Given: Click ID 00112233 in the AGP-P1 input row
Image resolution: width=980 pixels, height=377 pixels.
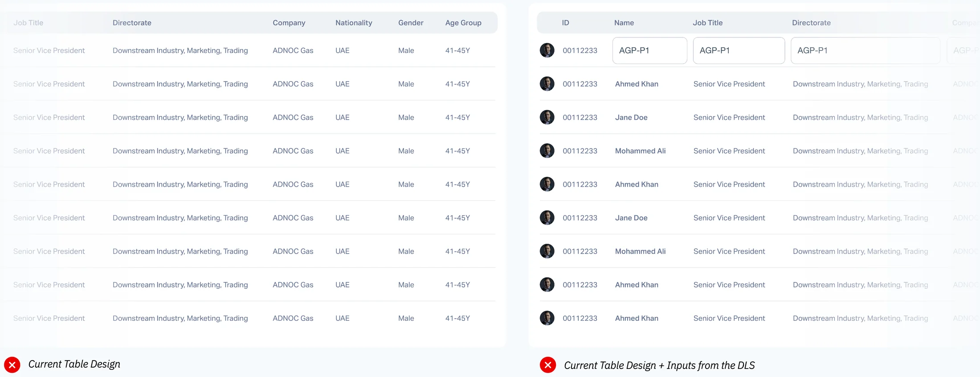Looking at the screenshot, I should [580, 50].
